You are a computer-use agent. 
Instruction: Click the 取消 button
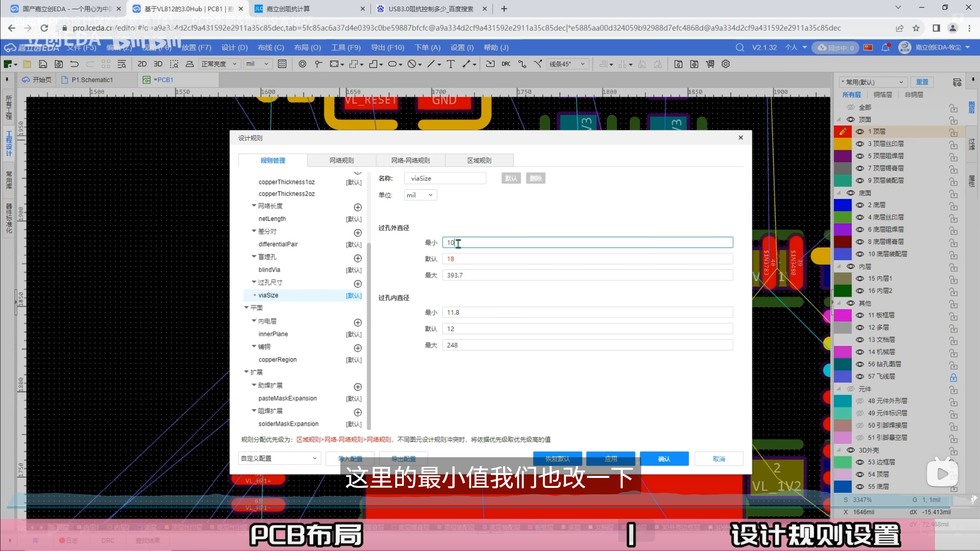click(x=719, y=458)
